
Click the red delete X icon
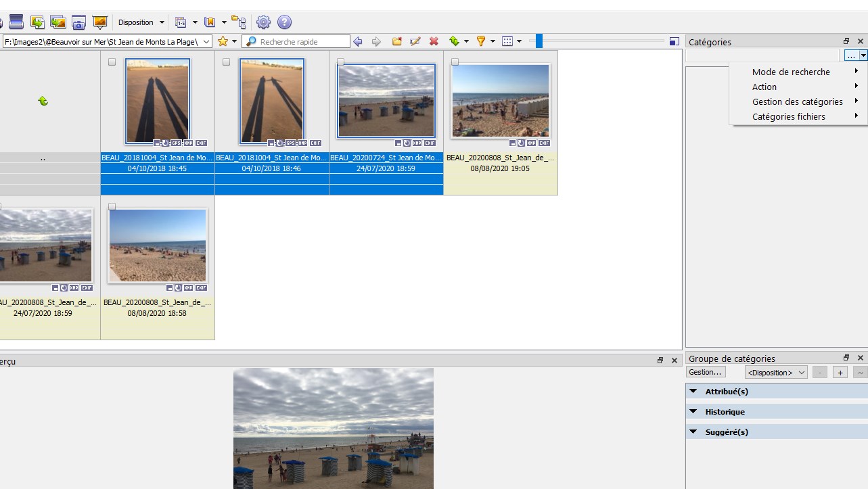tap(434, 42)
